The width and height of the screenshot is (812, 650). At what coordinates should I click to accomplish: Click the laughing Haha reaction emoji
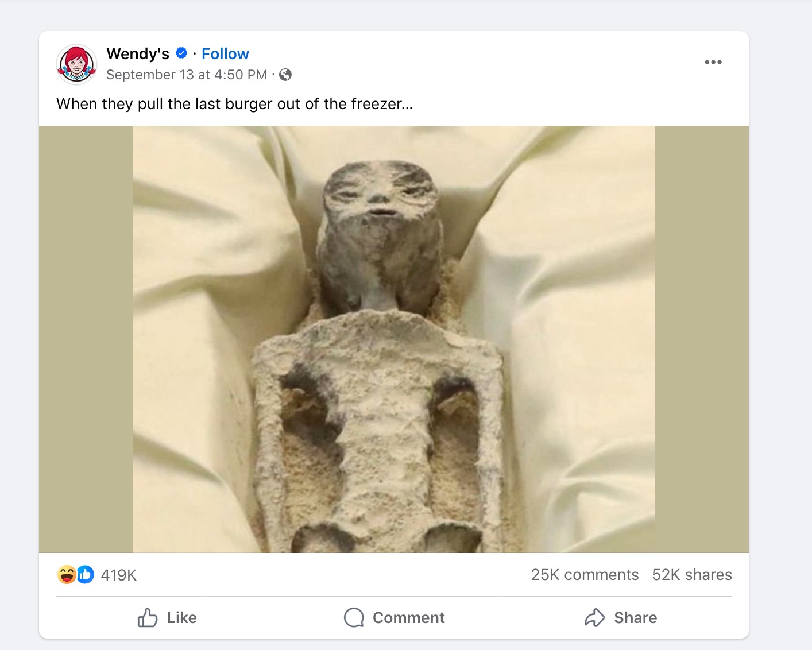(x=67, y=574)
